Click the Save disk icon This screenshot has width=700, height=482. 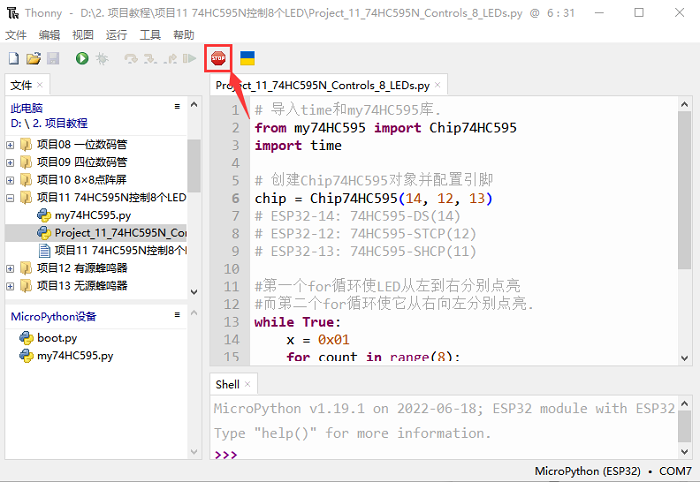click(52, 59)
